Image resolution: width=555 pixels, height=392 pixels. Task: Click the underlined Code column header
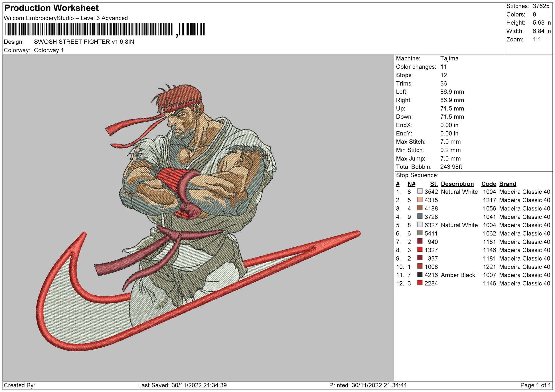point(489,184)
